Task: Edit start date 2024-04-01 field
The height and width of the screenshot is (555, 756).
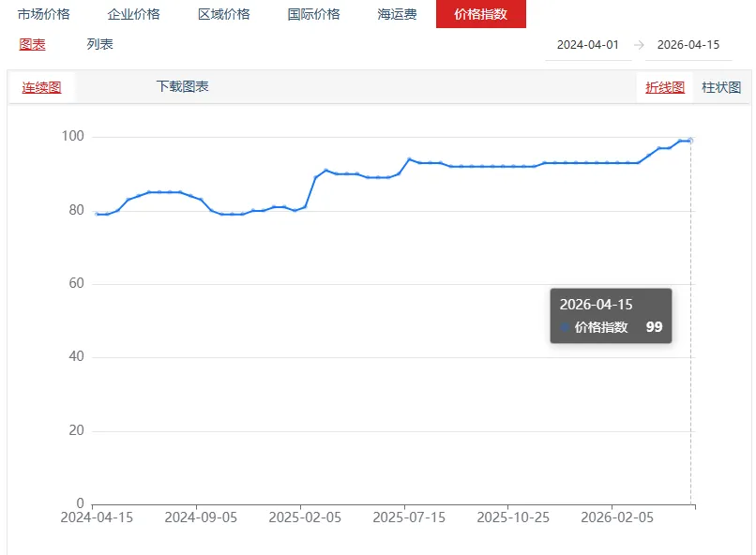Action: pyautogui.click(x=588, y=45)
